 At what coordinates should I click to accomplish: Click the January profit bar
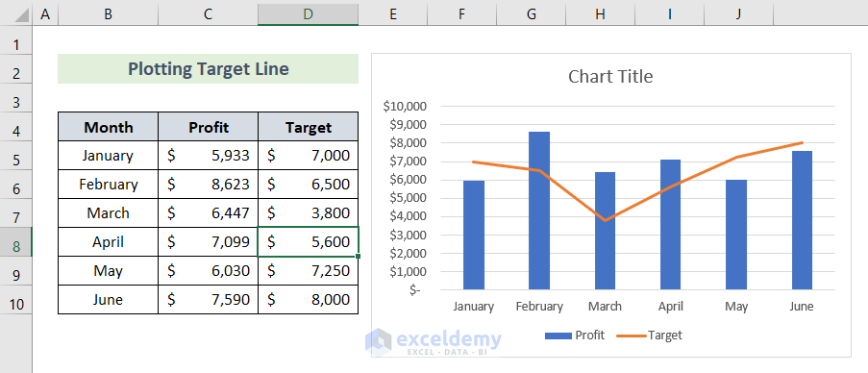[474, 236]
